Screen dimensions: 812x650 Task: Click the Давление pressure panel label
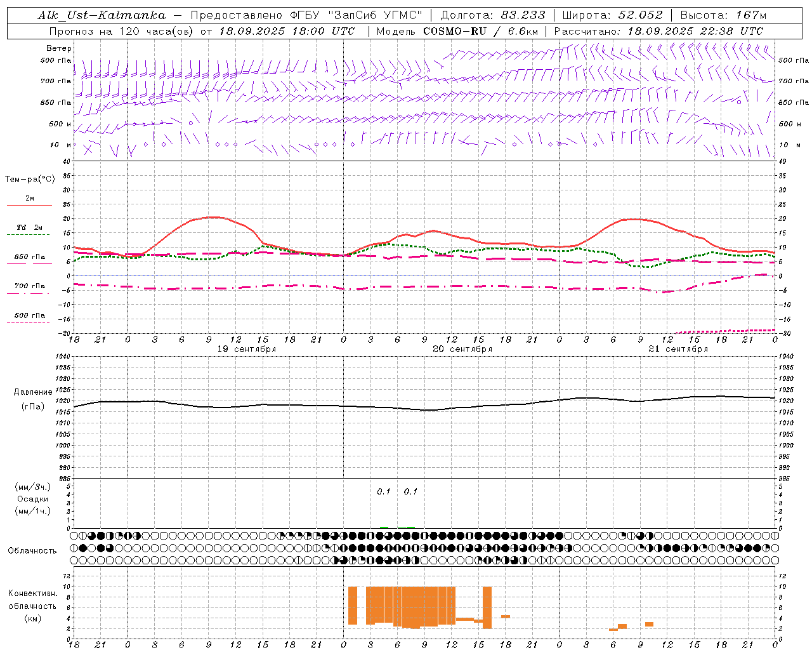pos(33,392)
